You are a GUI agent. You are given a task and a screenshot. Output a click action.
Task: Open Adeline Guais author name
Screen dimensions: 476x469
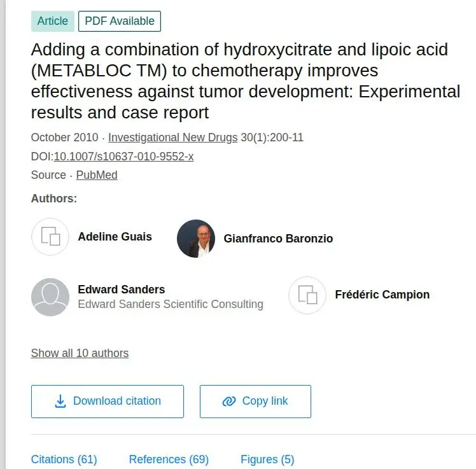tap(115, 237)
